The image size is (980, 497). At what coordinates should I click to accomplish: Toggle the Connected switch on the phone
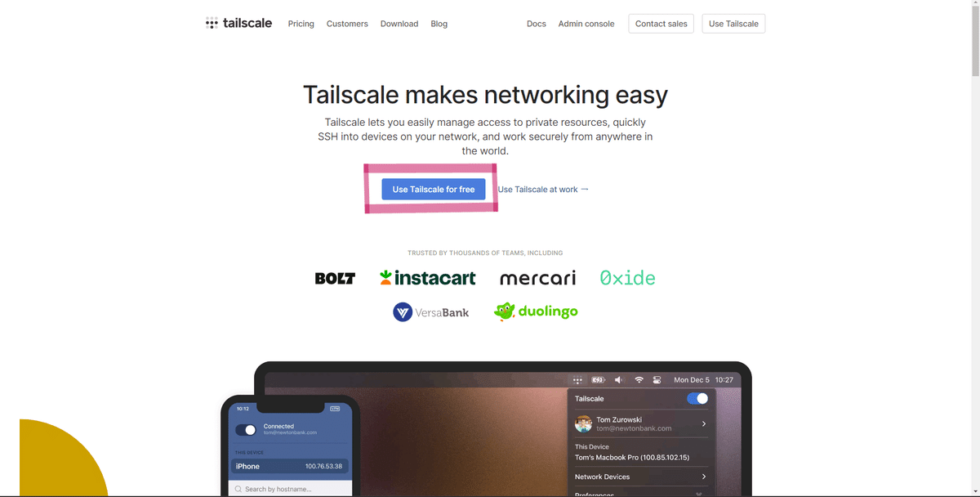tap(246, 430)
